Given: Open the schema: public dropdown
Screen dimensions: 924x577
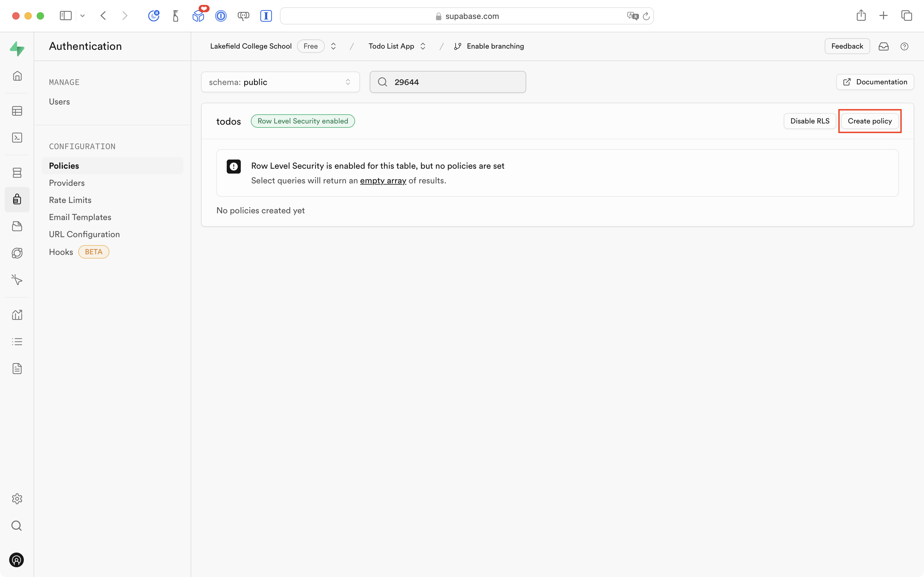Looking at the screenshot, I should pyautogui.click(x=280, y=82).
